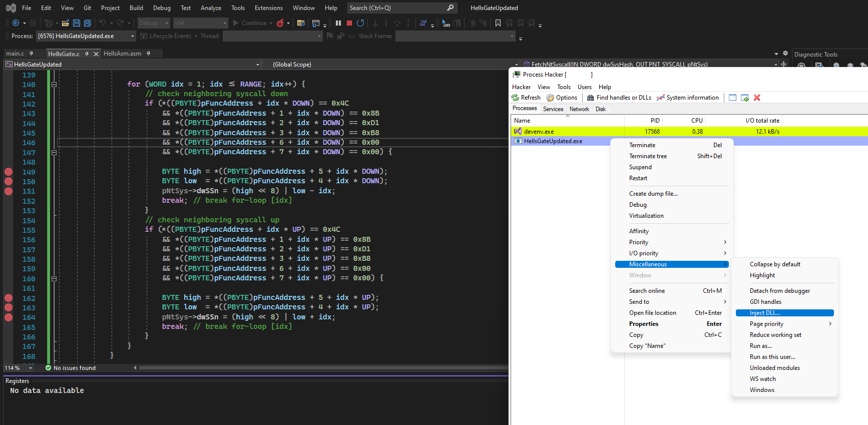Switch to the HellsAsm.asm editor tab
Image resolution: width=868 pixels, height=425 pixels.
[x=122, y=54]
